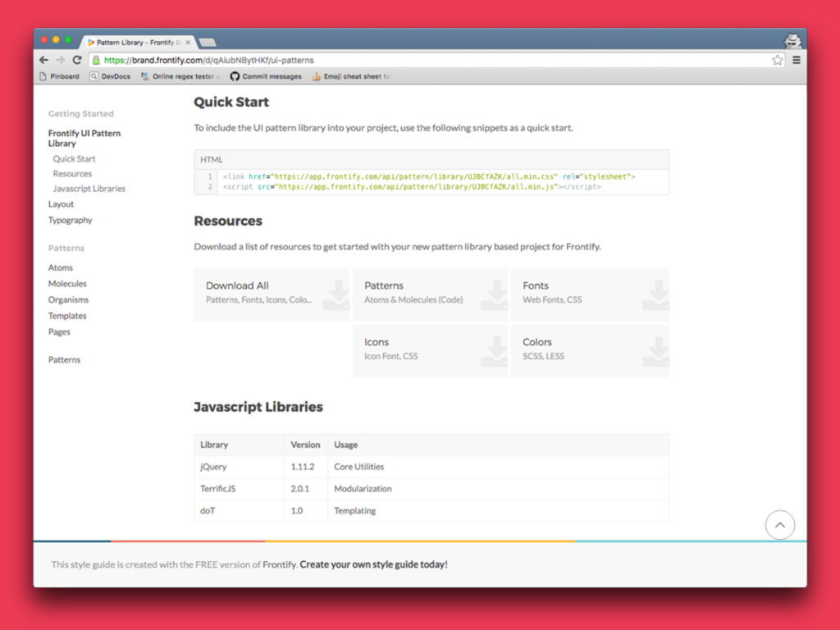This screenshot has height=630, width=840.
Task: Close the Pattern Library tab
Action: (x=188, y=43)
